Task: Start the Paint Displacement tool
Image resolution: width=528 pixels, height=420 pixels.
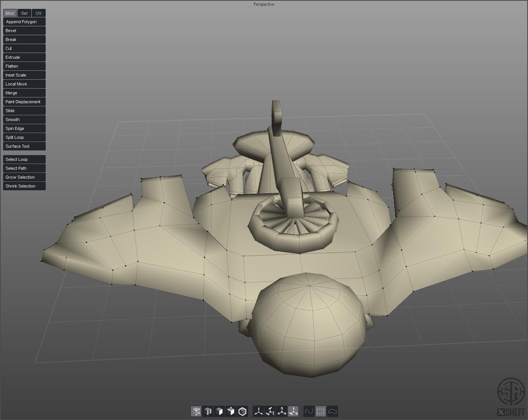Action: point(24,102)
